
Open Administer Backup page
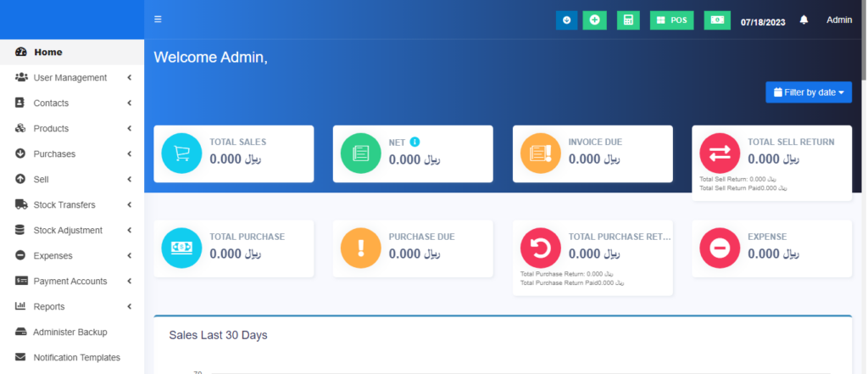coord(70,332)
